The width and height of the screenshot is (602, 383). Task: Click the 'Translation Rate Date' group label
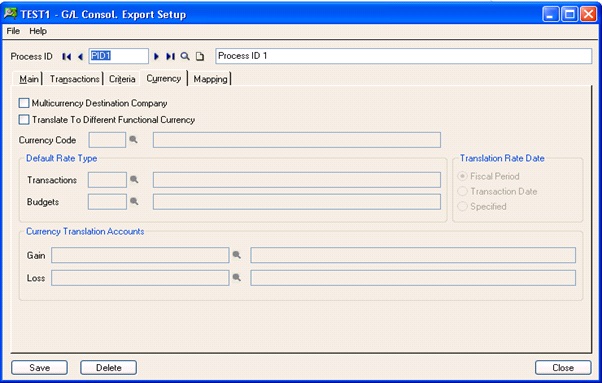click(502, 158)
